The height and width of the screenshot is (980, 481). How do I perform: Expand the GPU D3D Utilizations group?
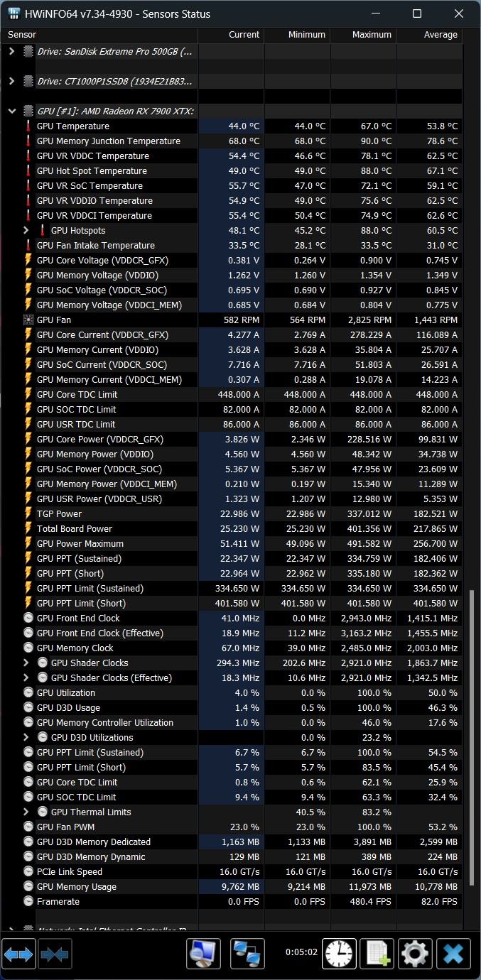pyautogui.click(x=26, y=738)
